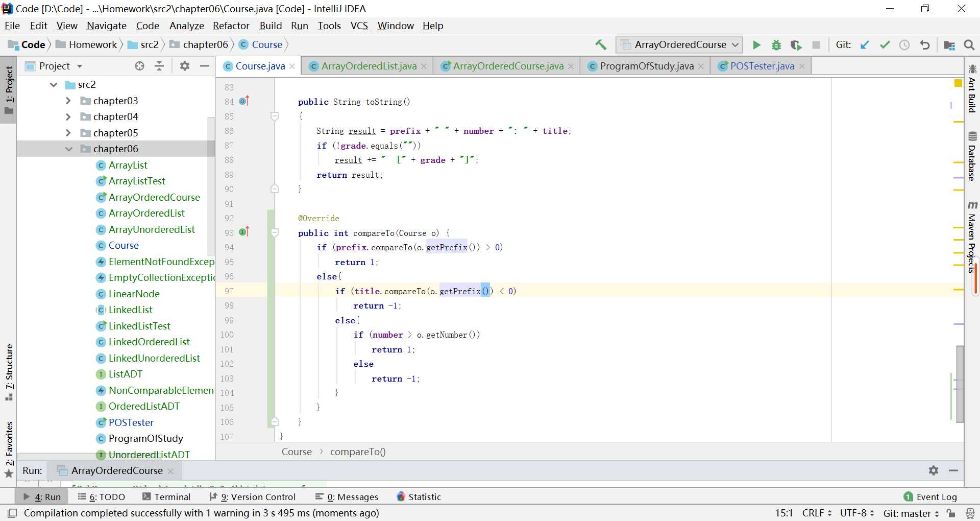Toggle tool window bars icon in status bar
Screen dimensions: 980x521
click(12, 513)
